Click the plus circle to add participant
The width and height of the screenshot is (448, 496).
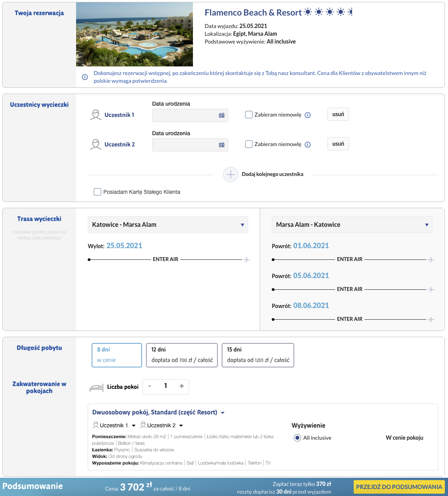coord(231,174)
